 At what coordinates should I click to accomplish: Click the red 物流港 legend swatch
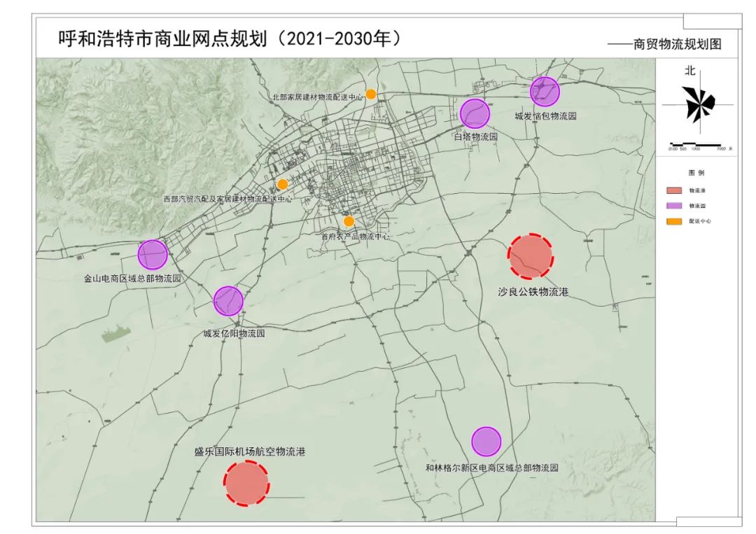[x=672, y=190]
